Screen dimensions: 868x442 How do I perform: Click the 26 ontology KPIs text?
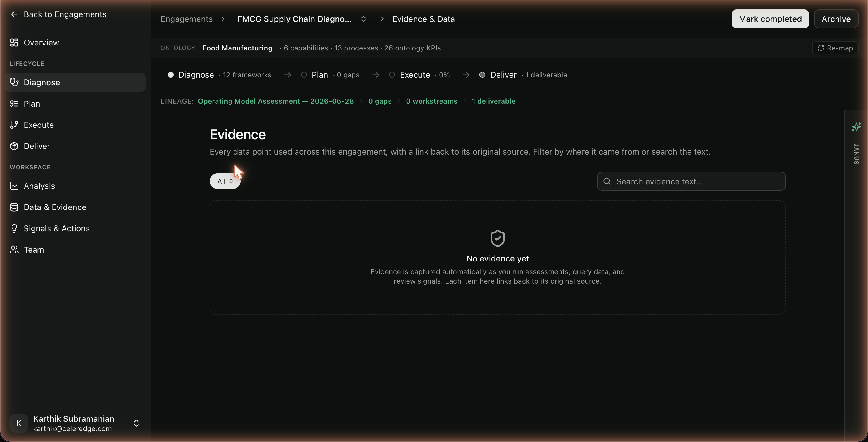(x=412, y=48)
